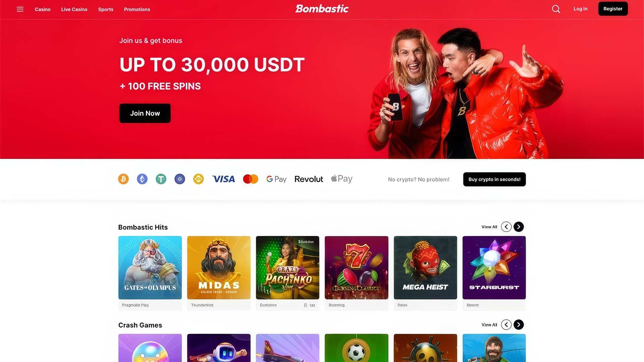The height and width of the screenshot is (362, 644).
Task: Select the Bitcoin payment icon
Action: click(x=123, y=179)
